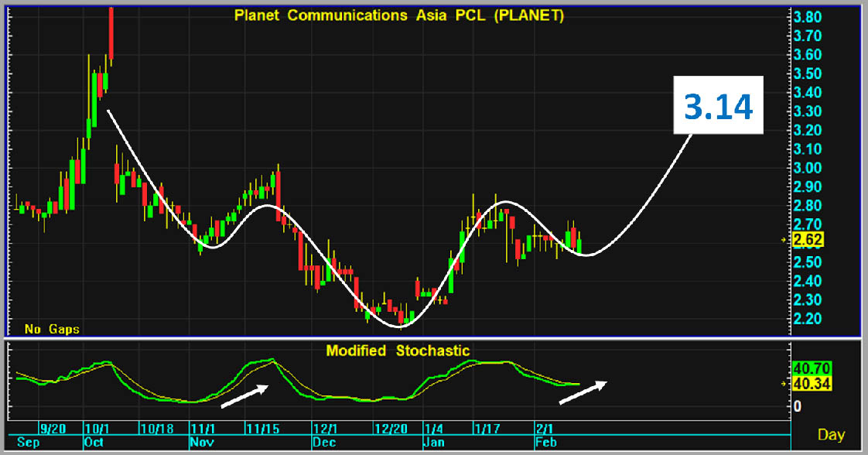Click the current price tag 2.62
This screenshot has height=455, width=868.
[x=808, y=240]
